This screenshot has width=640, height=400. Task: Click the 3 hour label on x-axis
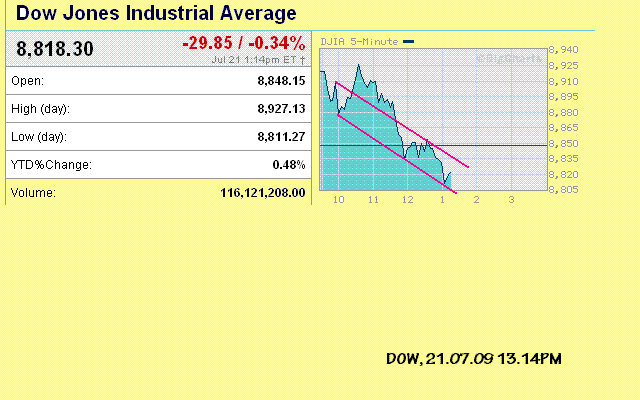coord(511,200)
